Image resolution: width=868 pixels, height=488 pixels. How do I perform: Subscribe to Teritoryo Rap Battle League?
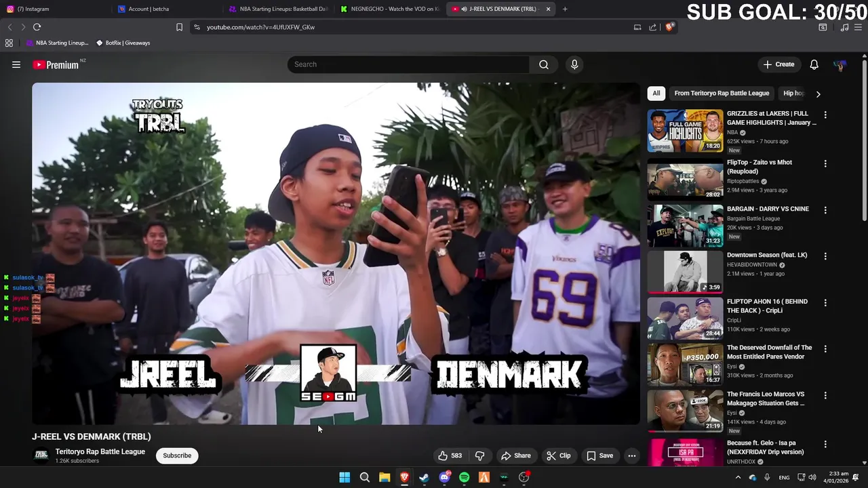click(x=177, y=455)
